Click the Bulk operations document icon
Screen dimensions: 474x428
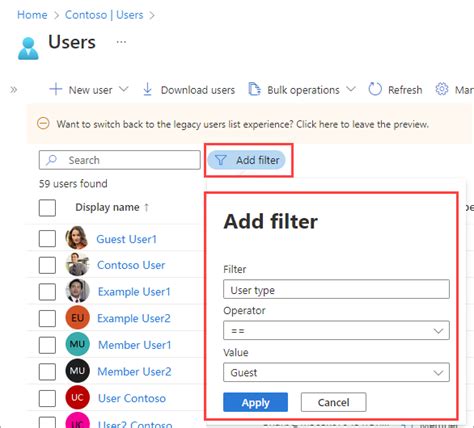(x=254, y=89)
